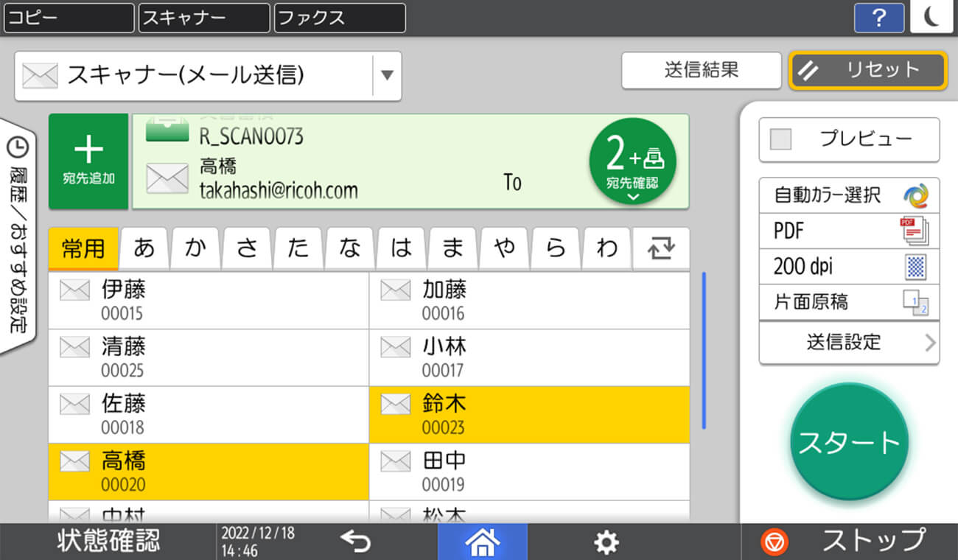
Task: Tap the green 宛先追加 add-destination icon
Action: pyautogui.click(x=88, y=161)
